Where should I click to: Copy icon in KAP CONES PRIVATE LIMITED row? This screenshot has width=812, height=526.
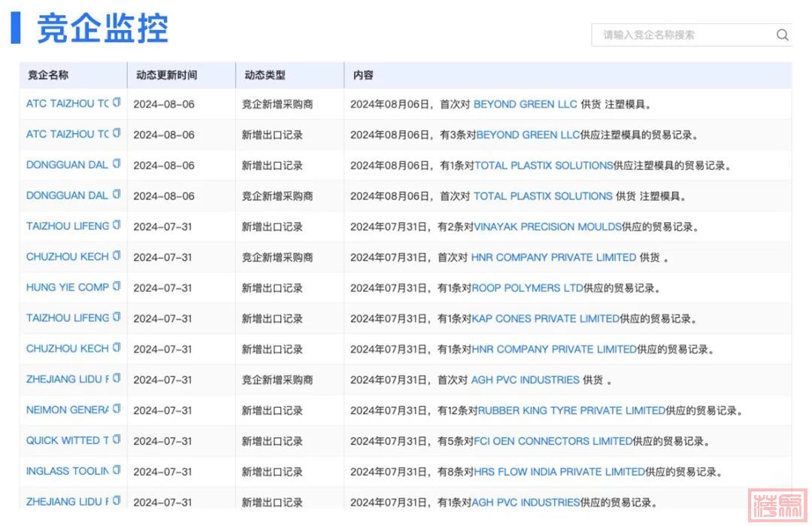point(117,316)
